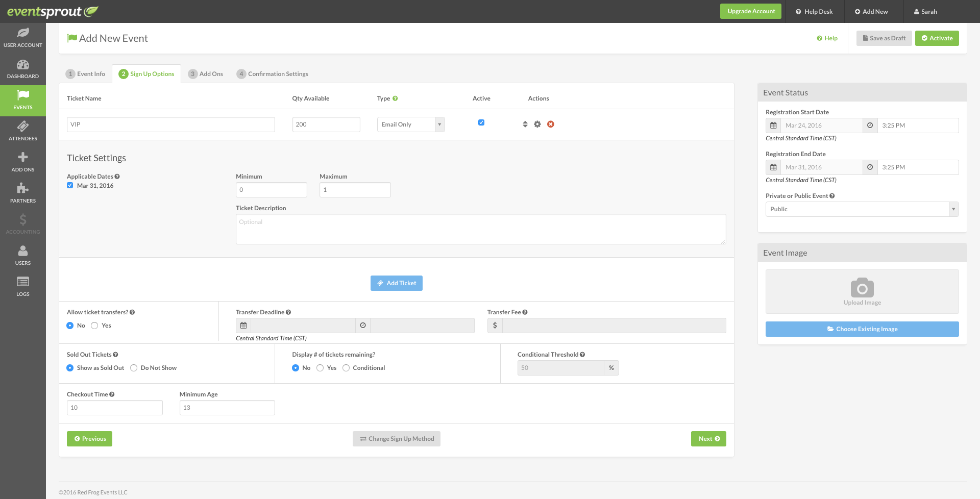The width and height of the screenshot is (980, 499).
Task: Click the Ticket Description text area
Action: pyautogui.click(x=481, y=229)
